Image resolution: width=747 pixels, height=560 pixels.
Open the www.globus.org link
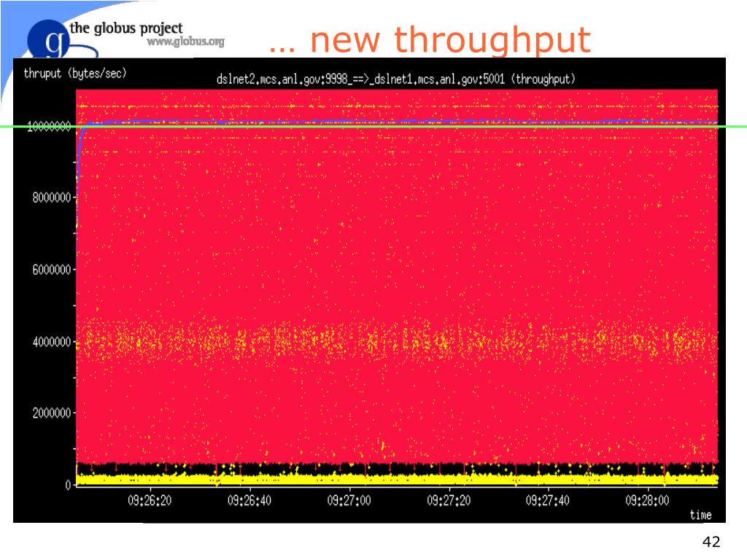click(186, 42)
